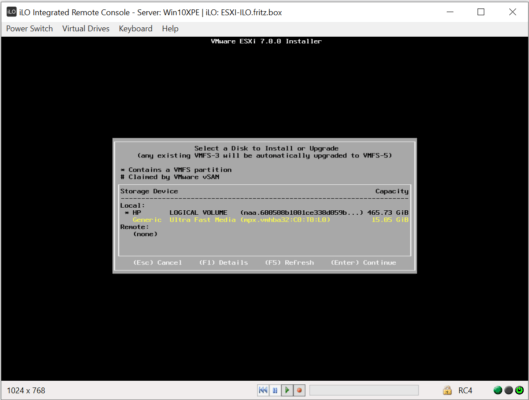Screen dimensions: 529x400
Task: Click the Capacity column header
Action: pos(392,191)
